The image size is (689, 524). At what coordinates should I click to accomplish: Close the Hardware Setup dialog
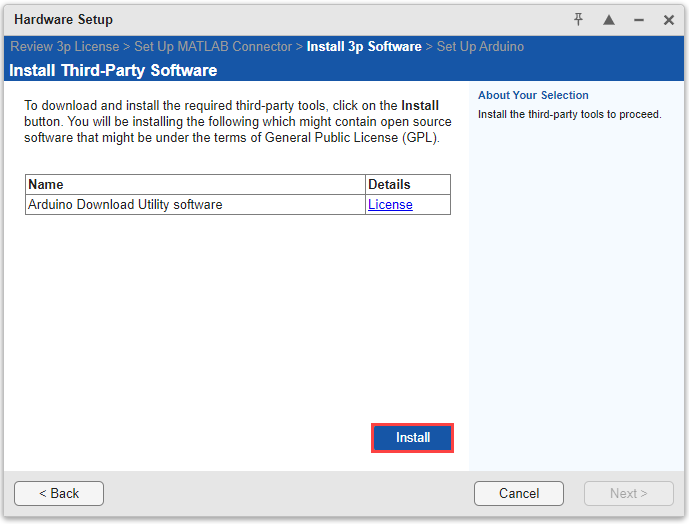(668, 20)
